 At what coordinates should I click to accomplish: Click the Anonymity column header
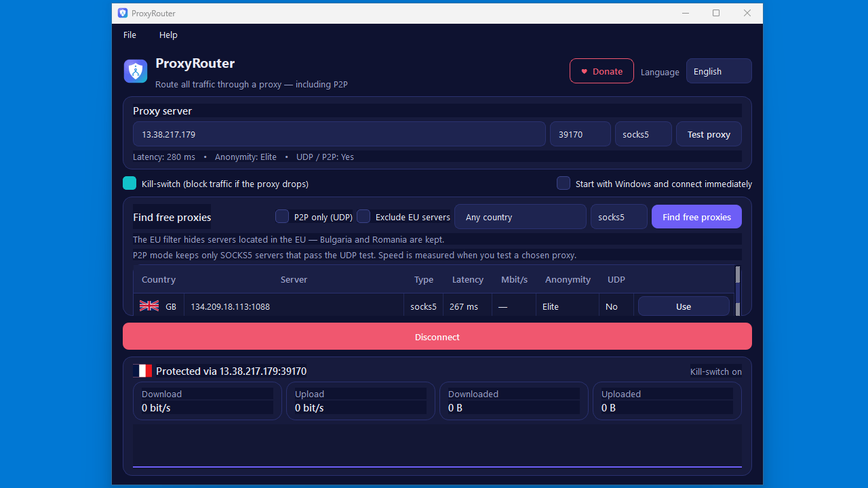pos(568,279)
